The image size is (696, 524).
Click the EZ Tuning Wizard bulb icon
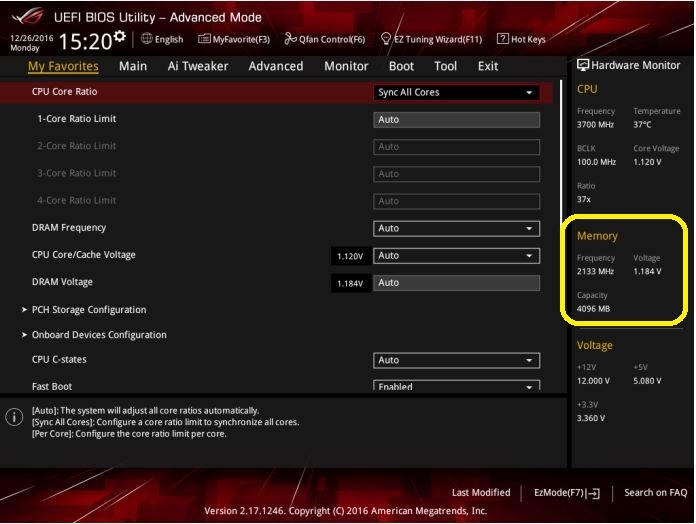(386, 39)
